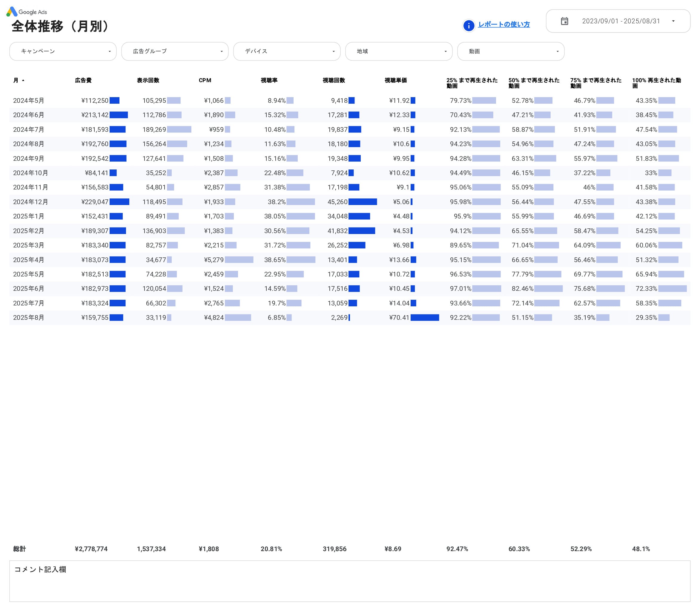Image resolution: width=700 pixels, height=607 pixels.
Task: Expand the キャンペーン filter dropdown
Action: (x=63, y=51)
